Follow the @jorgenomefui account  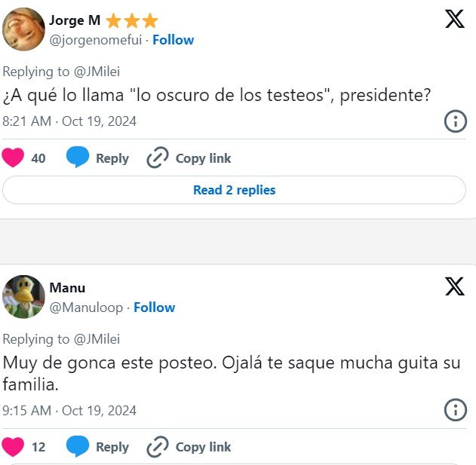click(x=173, y=40)
